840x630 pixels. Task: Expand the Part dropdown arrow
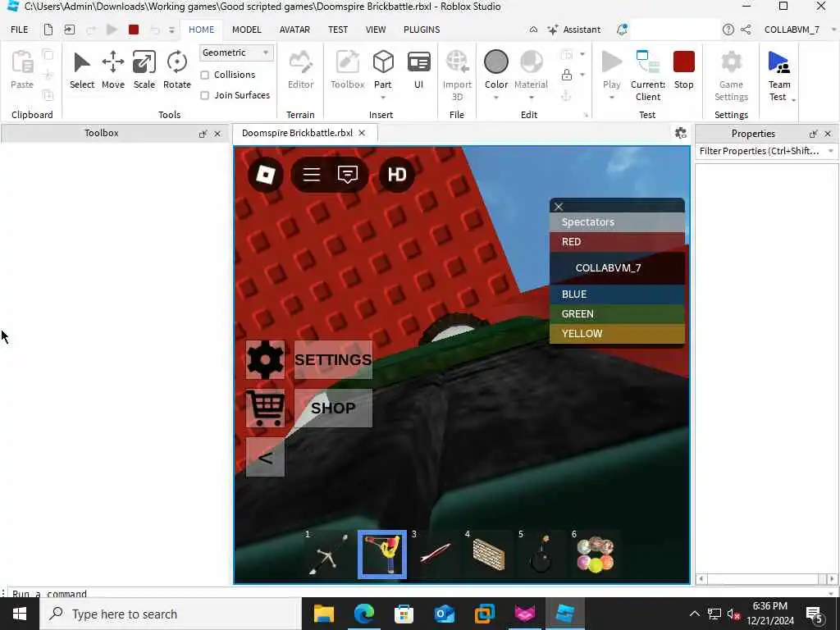click(x=382, y=98)
